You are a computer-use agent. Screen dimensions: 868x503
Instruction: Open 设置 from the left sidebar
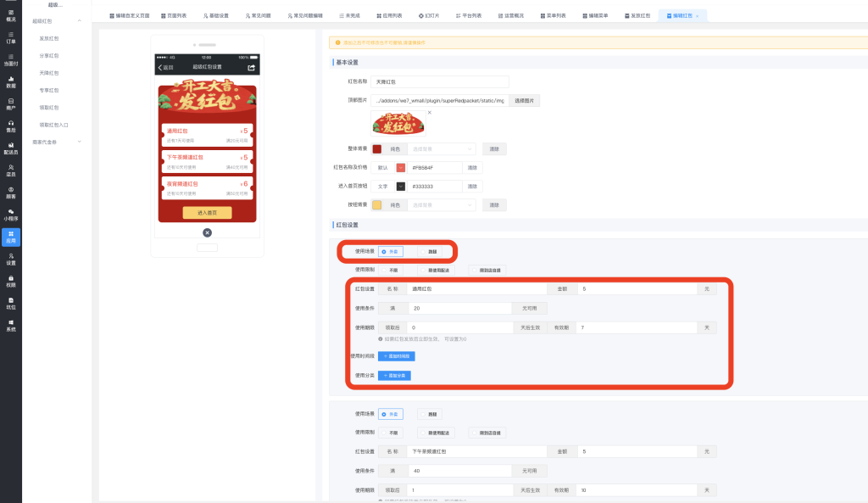(11, 260)
